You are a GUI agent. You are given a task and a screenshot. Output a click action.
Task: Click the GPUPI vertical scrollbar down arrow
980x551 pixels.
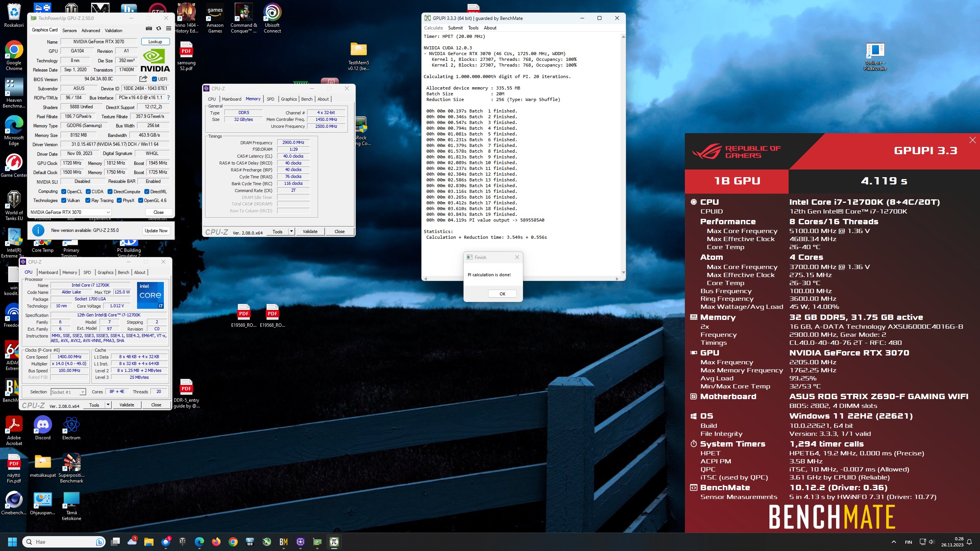point(623,272)
